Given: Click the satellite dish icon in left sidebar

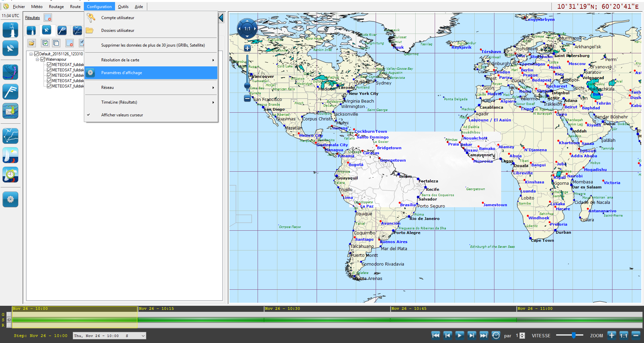Looking at the screenshot, I should (x=10, y=48).
